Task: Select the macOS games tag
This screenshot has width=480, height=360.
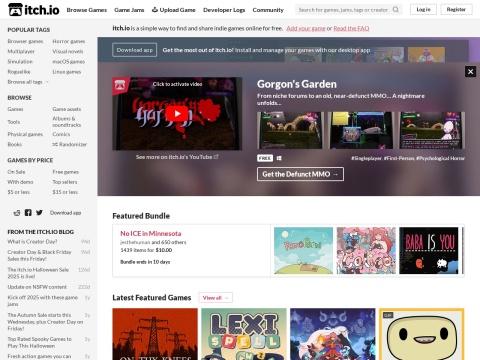Action: coord(68,62)
